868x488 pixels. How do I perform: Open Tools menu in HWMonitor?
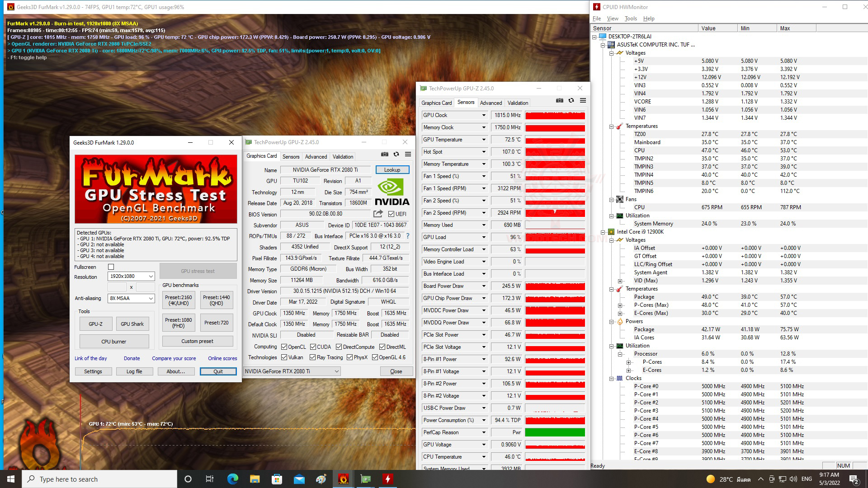coord(630,19)
